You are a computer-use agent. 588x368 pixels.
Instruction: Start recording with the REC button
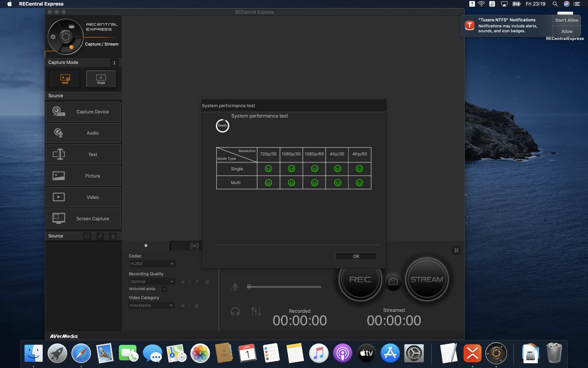click(x=360, y=279)
